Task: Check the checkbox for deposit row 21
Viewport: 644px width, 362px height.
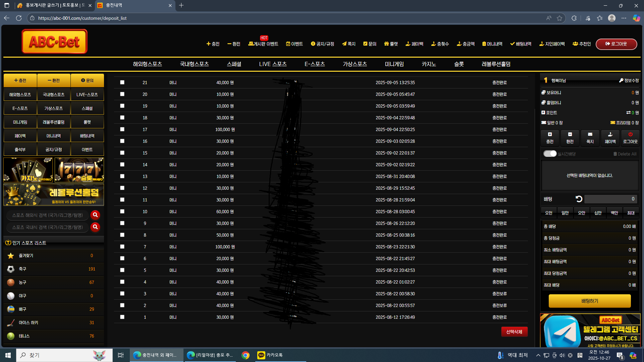Action: tap(122, 82)
